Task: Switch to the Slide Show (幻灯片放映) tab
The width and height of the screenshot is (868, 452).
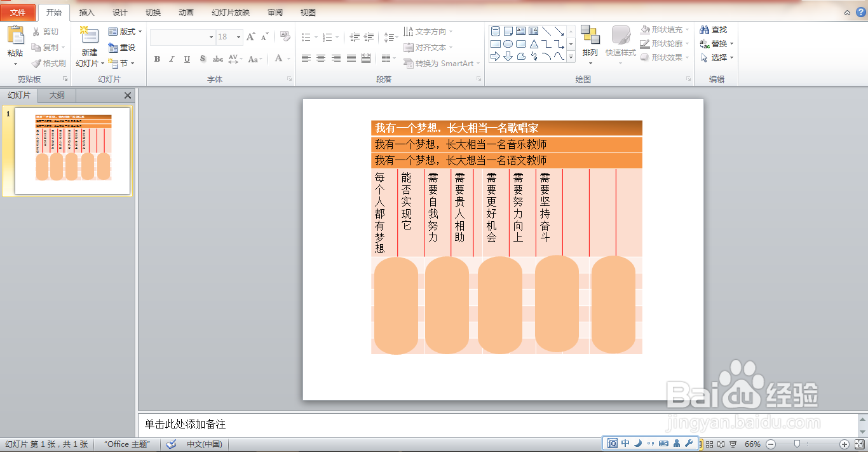Action: tap(231, 13)
